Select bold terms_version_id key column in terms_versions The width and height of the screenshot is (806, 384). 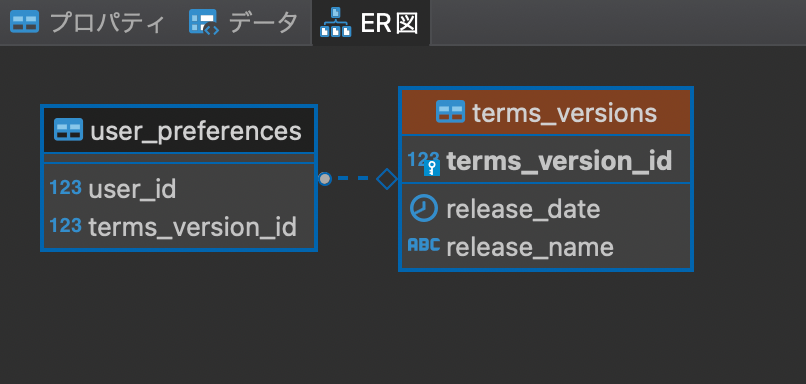(x=546, y=161)
